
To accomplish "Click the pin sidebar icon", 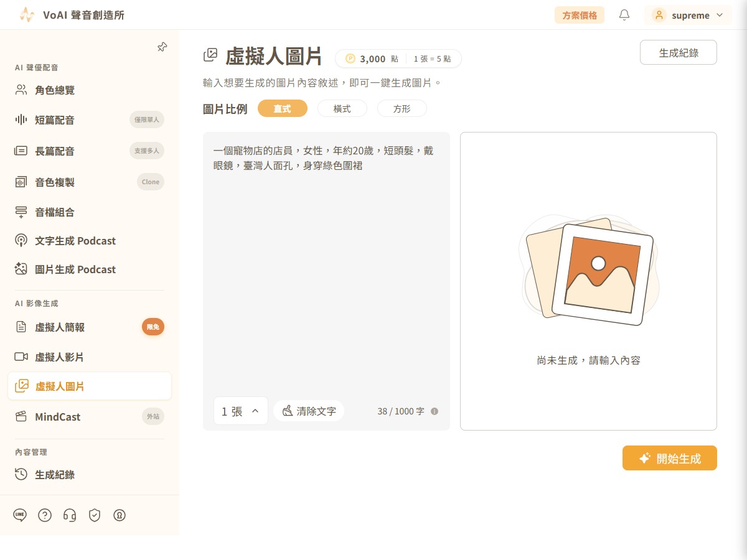I will pyautogui.click(x=162, y=47).
